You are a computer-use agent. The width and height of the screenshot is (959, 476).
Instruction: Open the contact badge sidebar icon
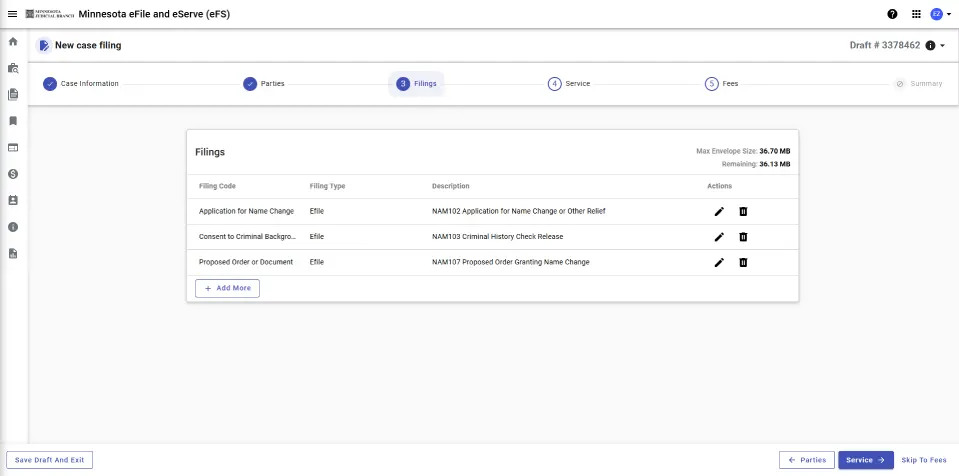(13, 200)
